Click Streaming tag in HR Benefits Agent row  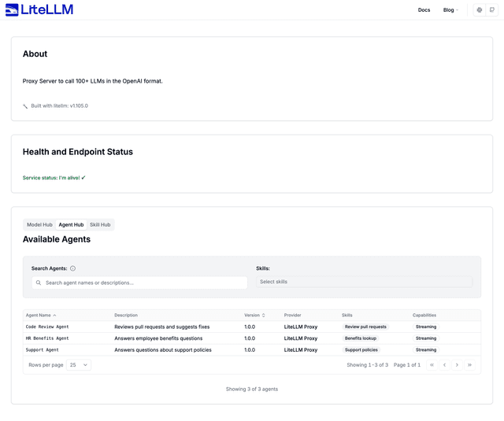(426, 338)
